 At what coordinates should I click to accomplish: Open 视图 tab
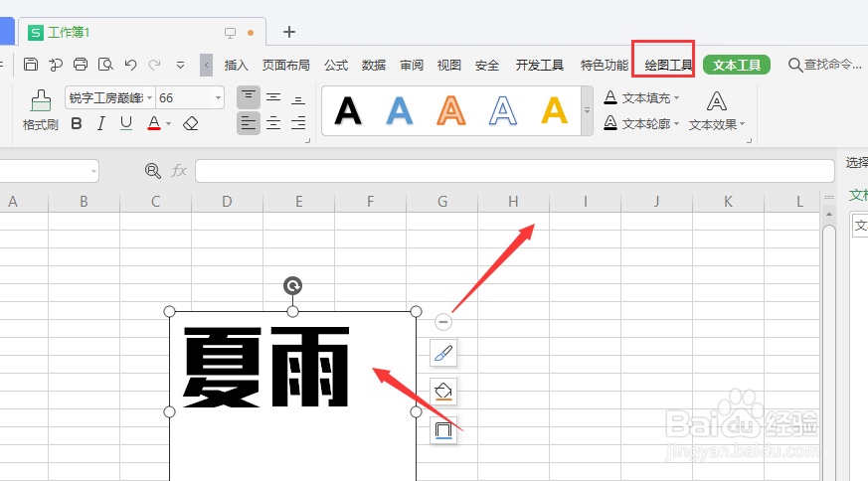tap(449, 66)
